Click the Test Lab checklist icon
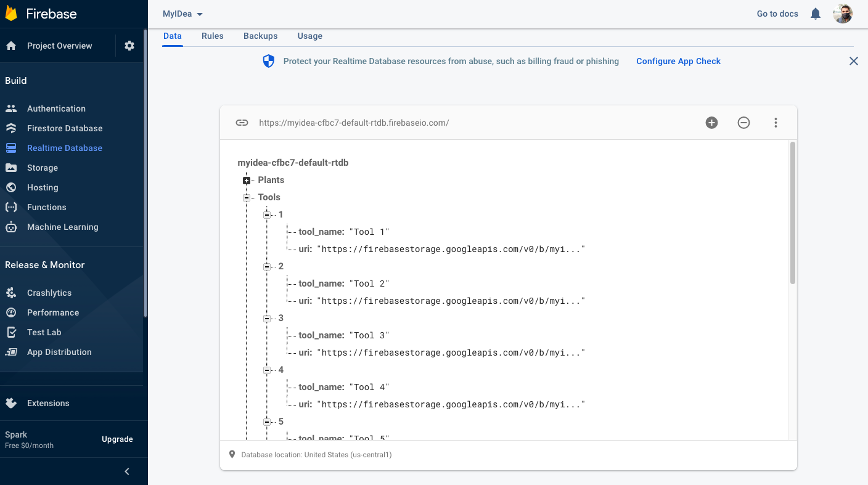 [x=11, y=332]
